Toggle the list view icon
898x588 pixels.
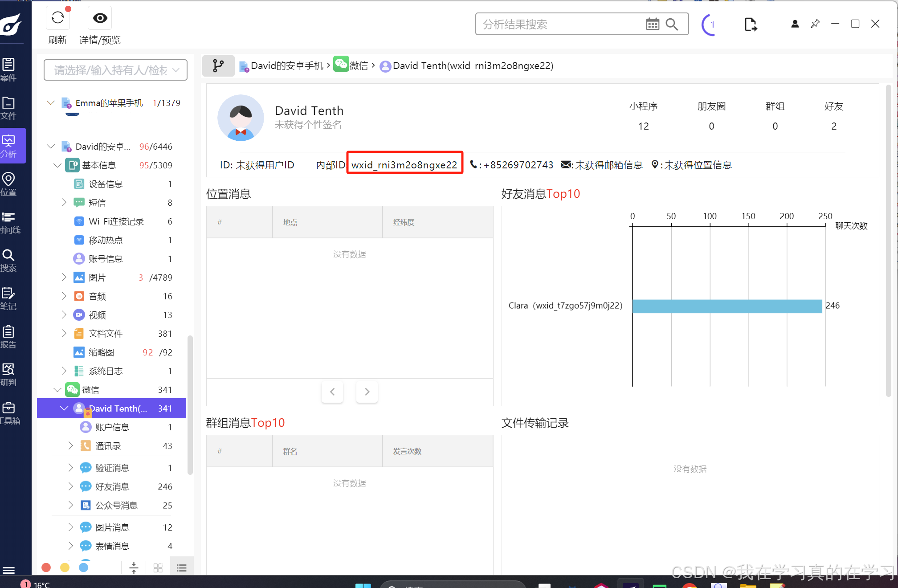point(182,568)
